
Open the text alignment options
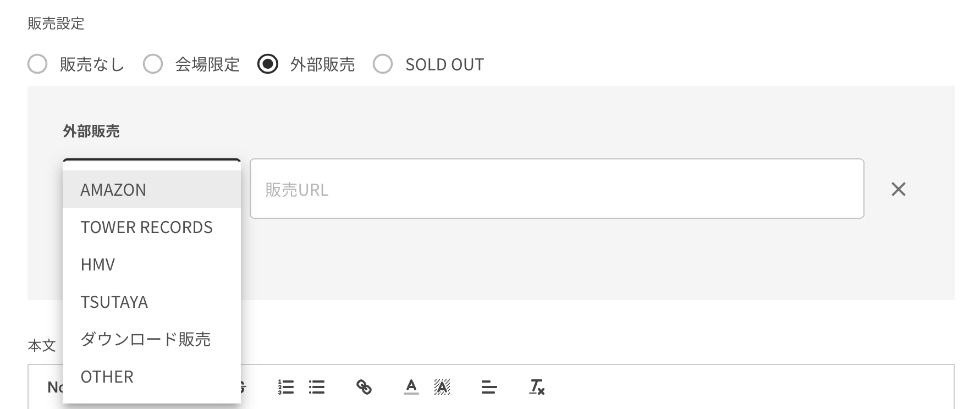(x=489, y=387)
